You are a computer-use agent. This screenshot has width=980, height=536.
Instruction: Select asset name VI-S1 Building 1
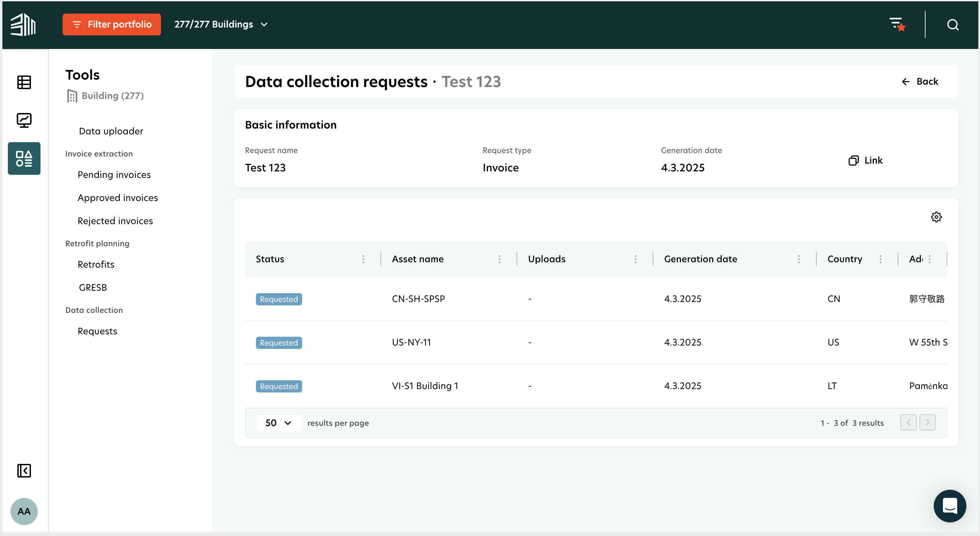425,386
